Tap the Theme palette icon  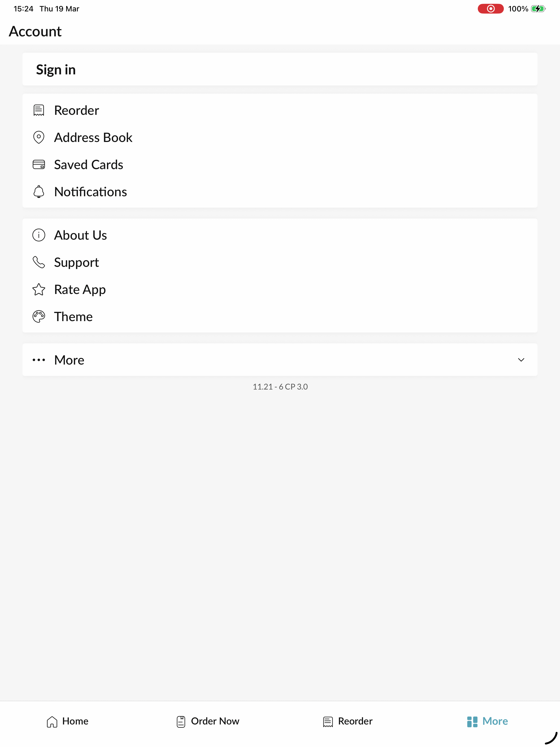(x=39, y=316)
